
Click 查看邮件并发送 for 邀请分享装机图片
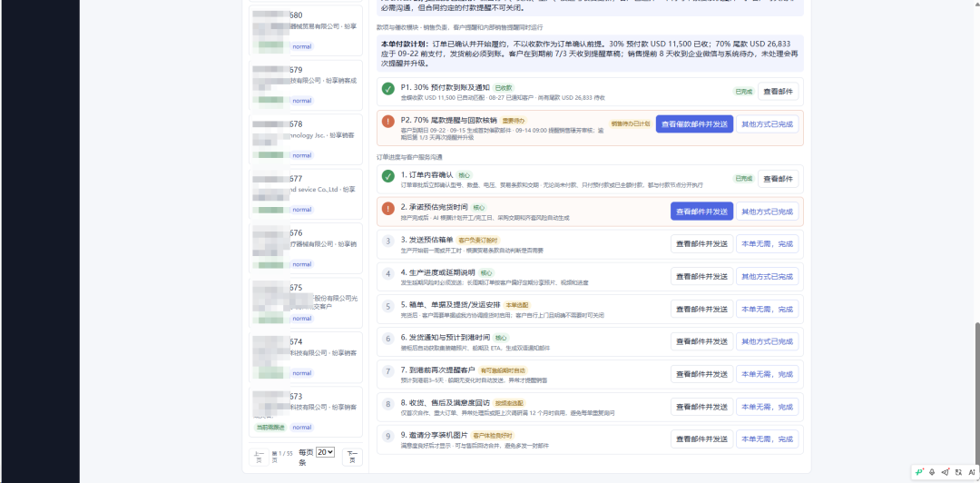(701, 439)
